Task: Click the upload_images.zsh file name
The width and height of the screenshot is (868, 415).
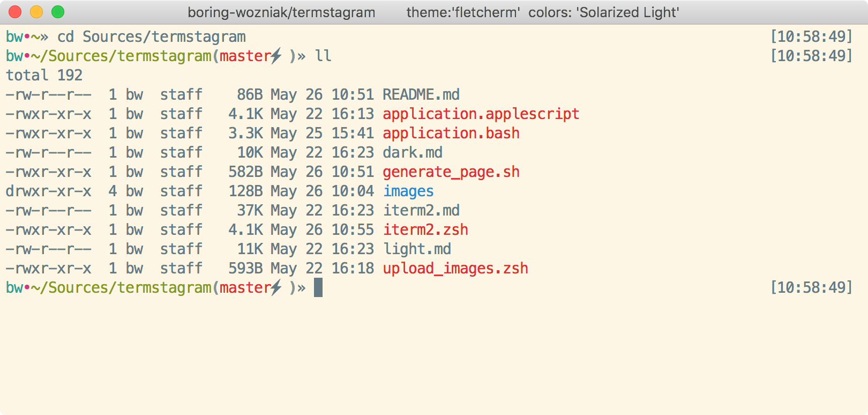Action: pyautogui.click(x=455, y=269)
